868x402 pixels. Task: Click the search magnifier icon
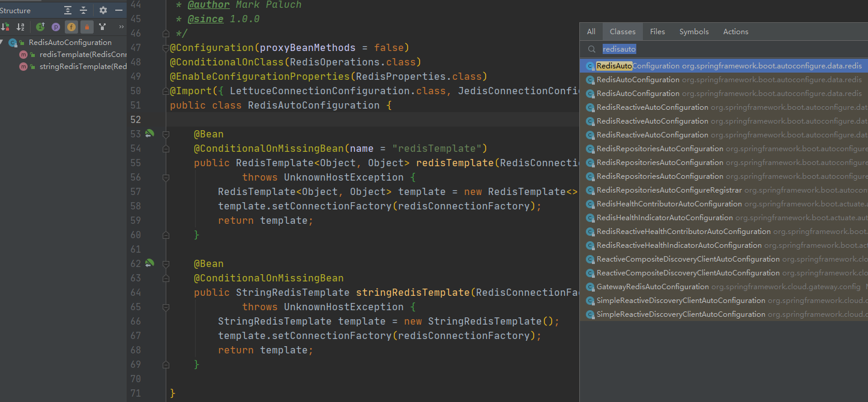coord(591,49)
